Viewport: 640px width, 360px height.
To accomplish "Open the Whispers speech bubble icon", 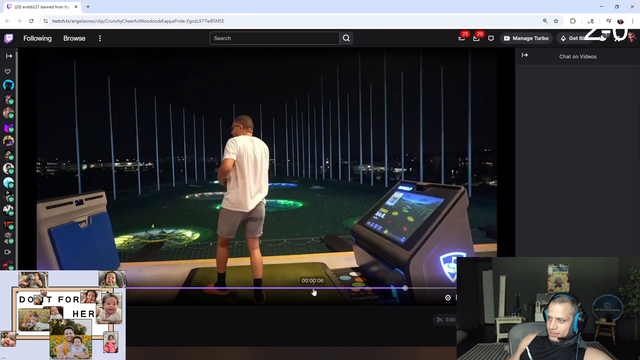I will click(491, 38).
